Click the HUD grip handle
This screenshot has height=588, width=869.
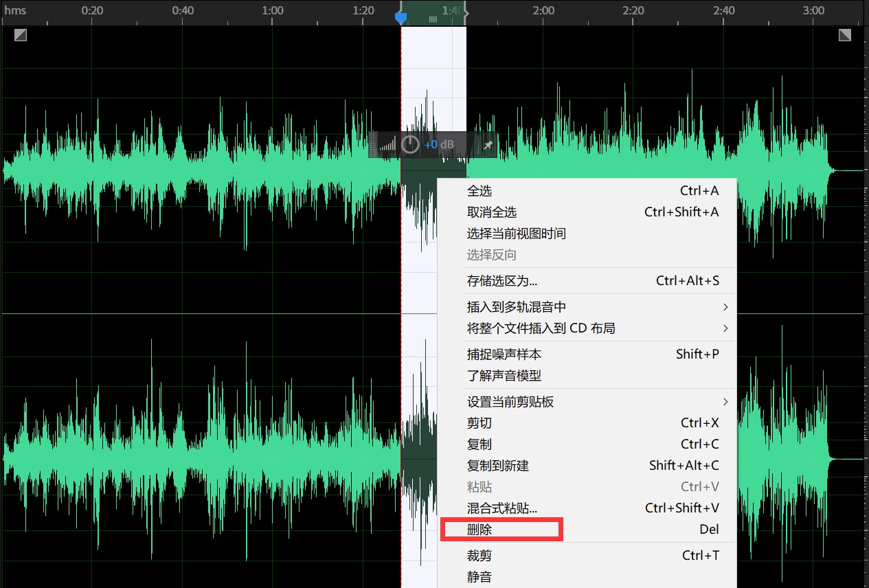click(x=374, y=145)
